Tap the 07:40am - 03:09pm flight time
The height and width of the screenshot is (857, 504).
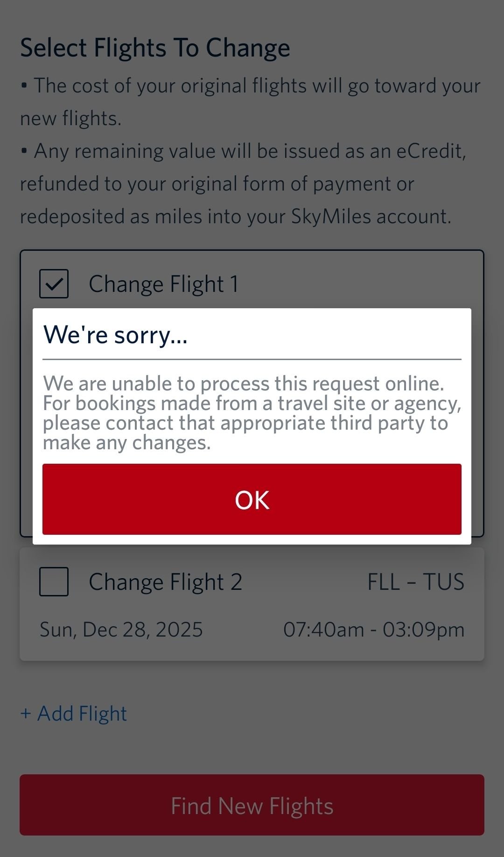tap(373, 629)
